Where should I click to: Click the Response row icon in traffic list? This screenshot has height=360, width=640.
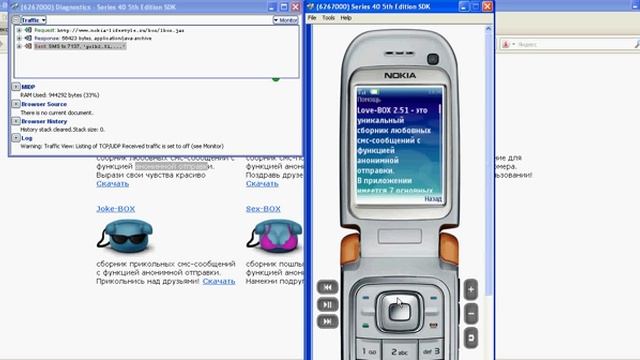click(x=28, y=38)
